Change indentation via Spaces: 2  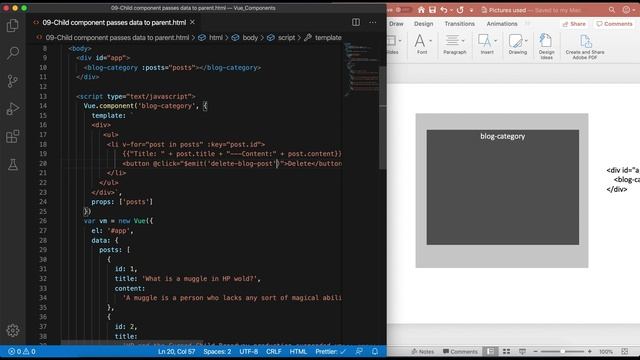tap(217, 351)
